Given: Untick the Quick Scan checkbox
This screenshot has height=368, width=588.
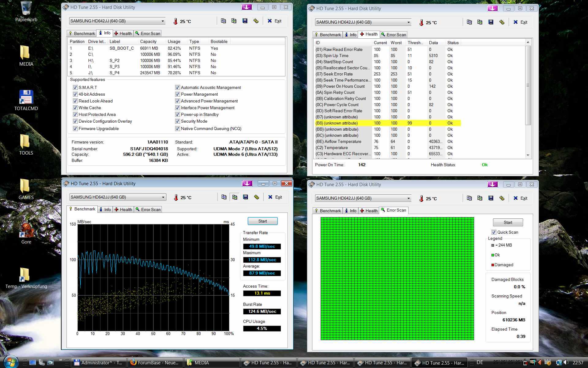Looking at the screenshot, I should 494,232.
